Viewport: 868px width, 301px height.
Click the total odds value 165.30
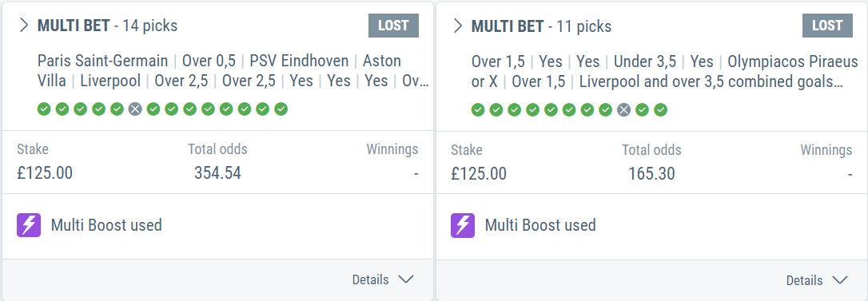pyautogui.click(x=651, y=174)
